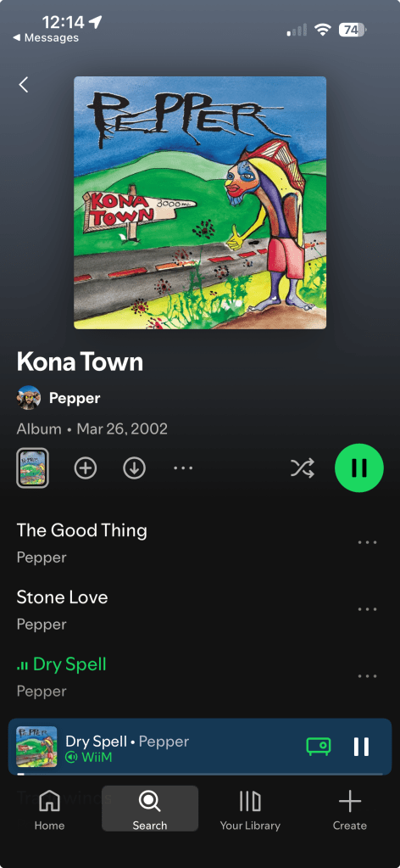400x868 pixels.
Task: Open WiiM device connect icon
Action: 319,746
